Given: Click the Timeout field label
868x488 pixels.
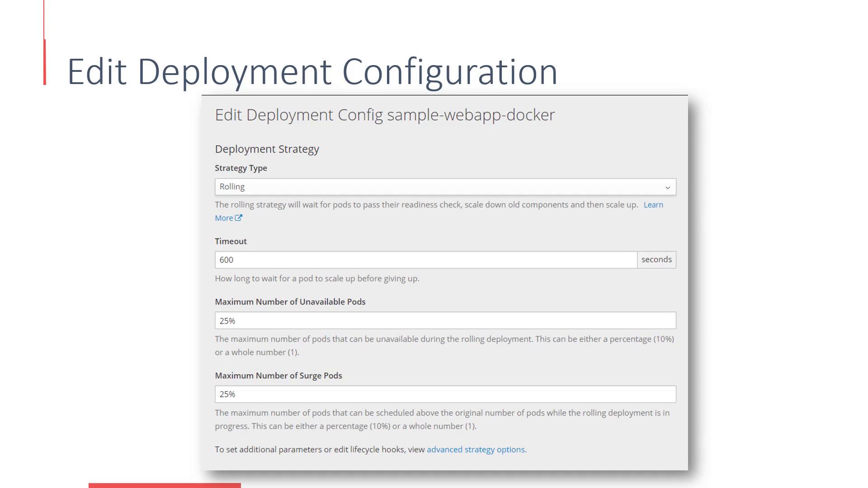Looking at the screenshot, I should [231, 241].
